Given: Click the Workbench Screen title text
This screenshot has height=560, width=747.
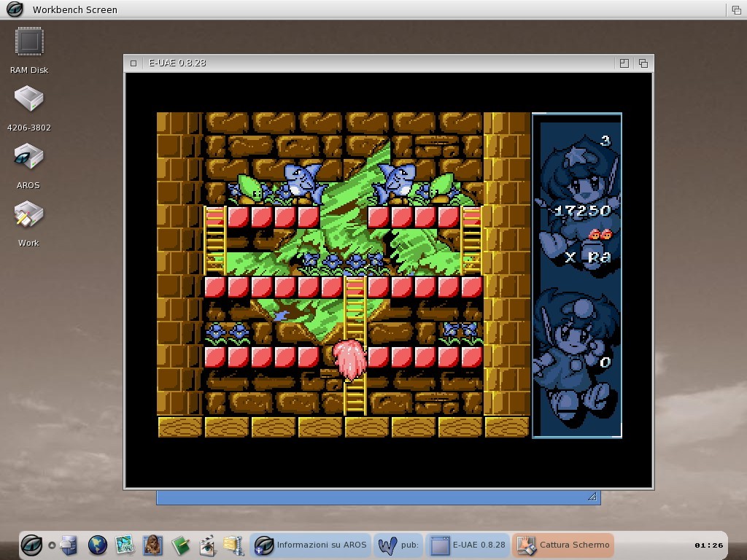Looking at the screenshot, I should tap(75, 9).
